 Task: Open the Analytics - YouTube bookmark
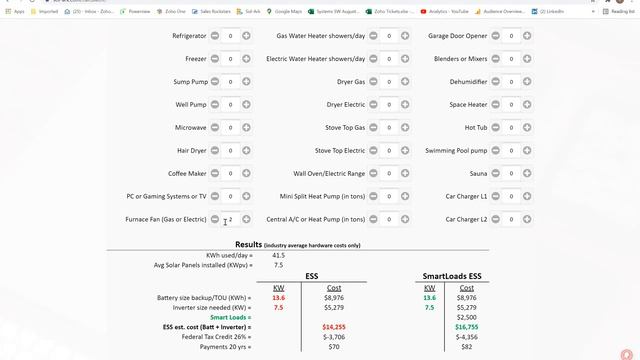[x=444, y=11]
